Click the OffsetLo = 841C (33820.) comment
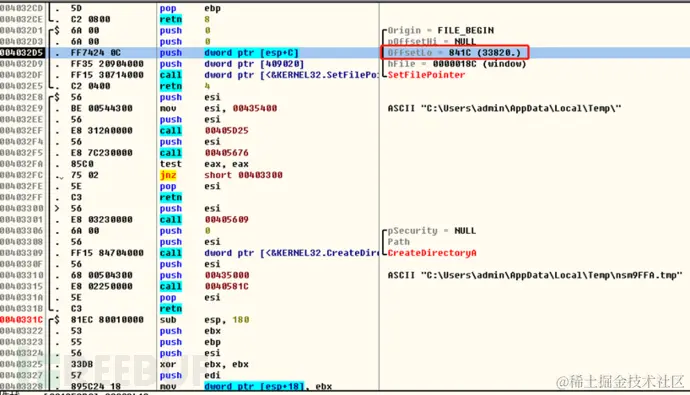Viewport: 690px width, 395px height. 454,53
